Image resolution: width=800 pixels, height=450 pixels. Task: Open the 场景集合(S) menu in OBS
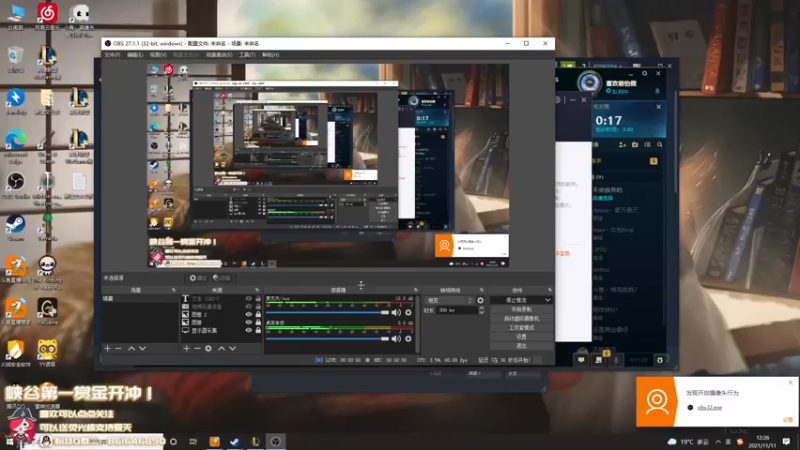(219, 55)
